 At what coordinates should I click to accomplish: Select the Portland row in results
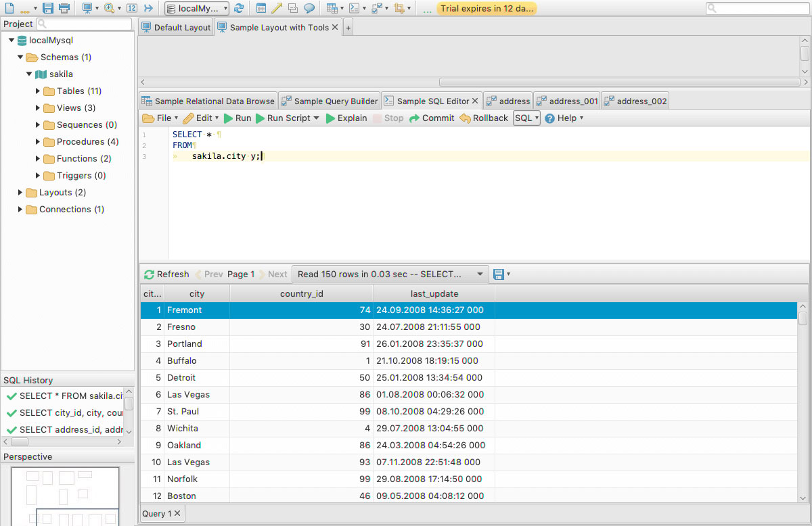coord(469,344)
